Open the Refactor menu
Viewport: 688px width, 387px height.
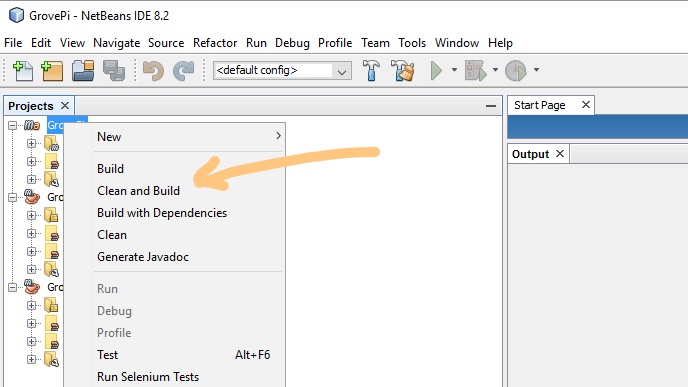[215, 43]
